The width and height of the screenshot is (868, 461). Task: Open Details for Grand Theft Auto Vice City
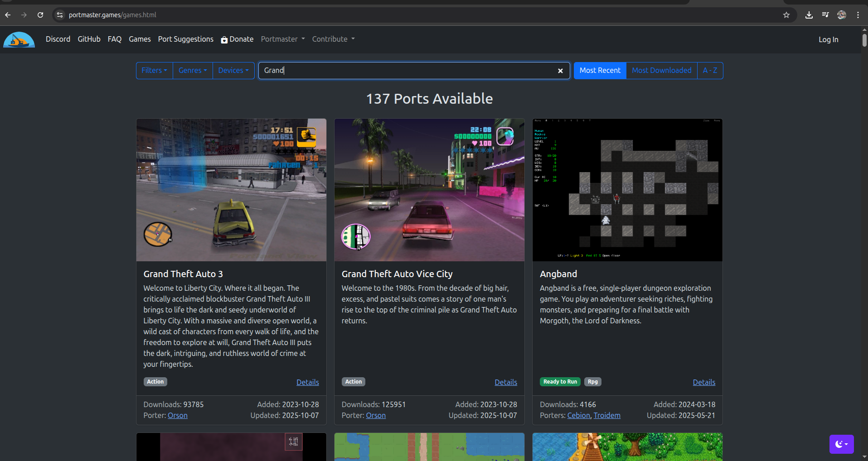505,382
